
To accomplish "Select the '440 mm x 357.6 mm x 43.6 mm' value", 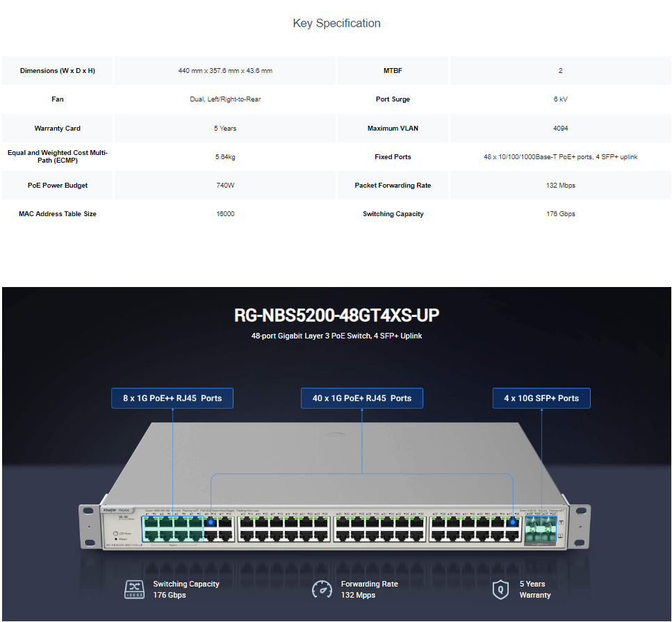I will tap(225, 71).
